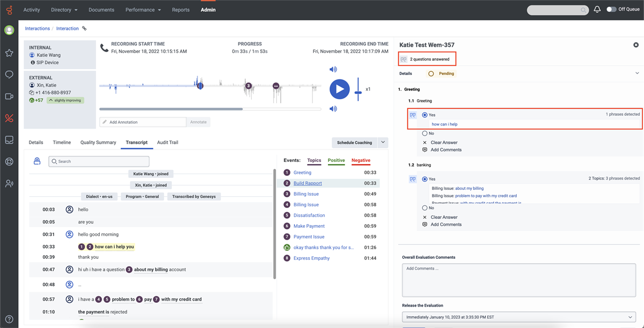Open the Schedule Coaching dropdown arrow
644x328 pixels.
tap(383, 142)
